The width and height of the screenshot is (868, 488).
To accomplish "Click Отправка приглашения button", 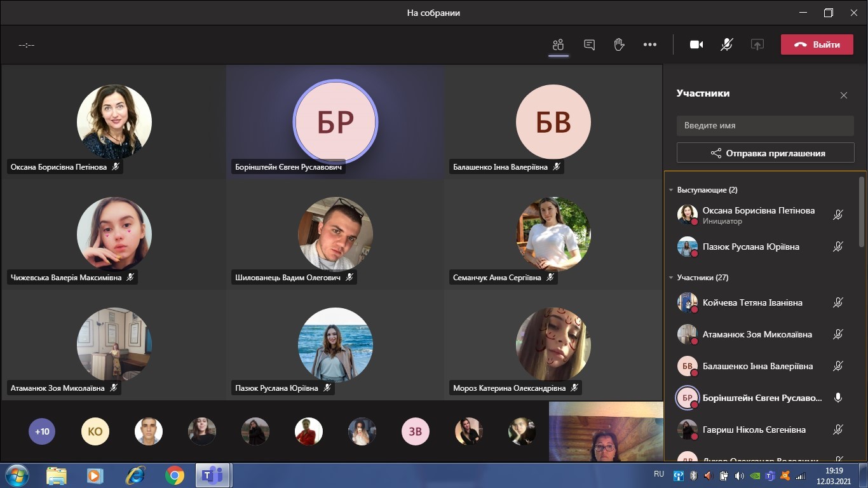I will click(765, 153).
